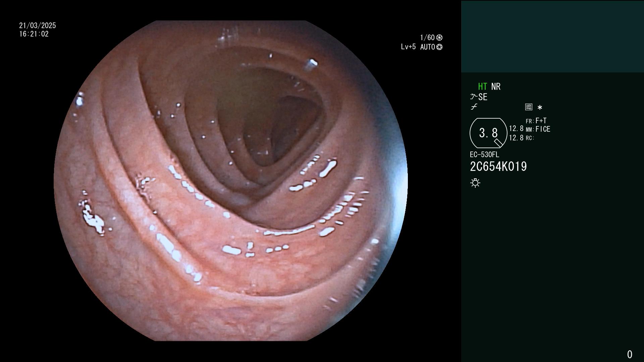
Task: Click the time 16:21:02
Action: click(34, 34)
